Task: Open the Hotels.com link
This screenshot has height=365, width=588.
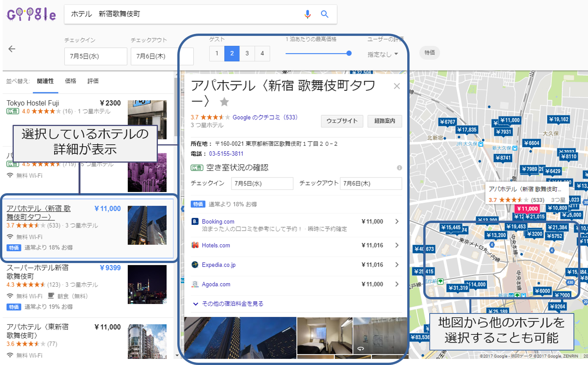Action: pyautogui.click(x=216, y=245)
